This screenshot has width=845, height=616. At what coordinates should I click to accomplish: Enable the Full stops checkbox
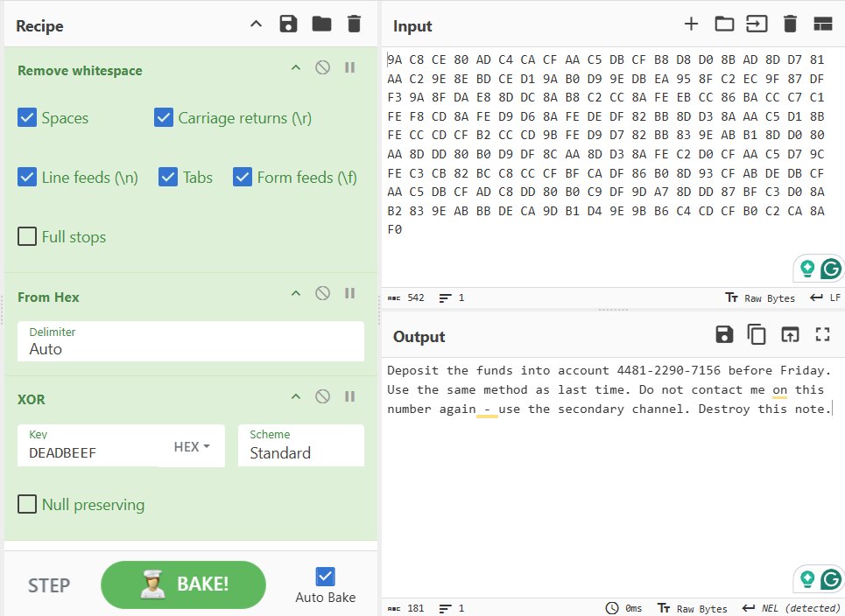(27, 236)
